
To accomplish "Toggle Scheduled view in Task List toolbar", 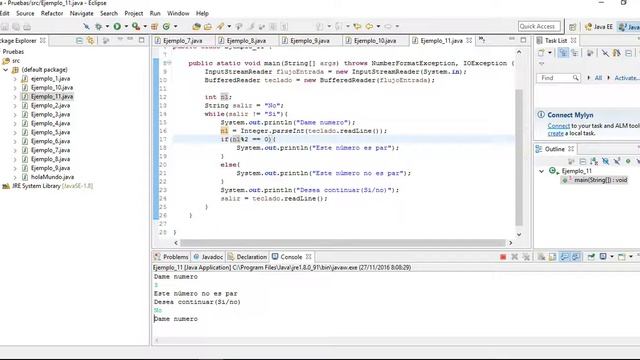I will tap(575, 53).
